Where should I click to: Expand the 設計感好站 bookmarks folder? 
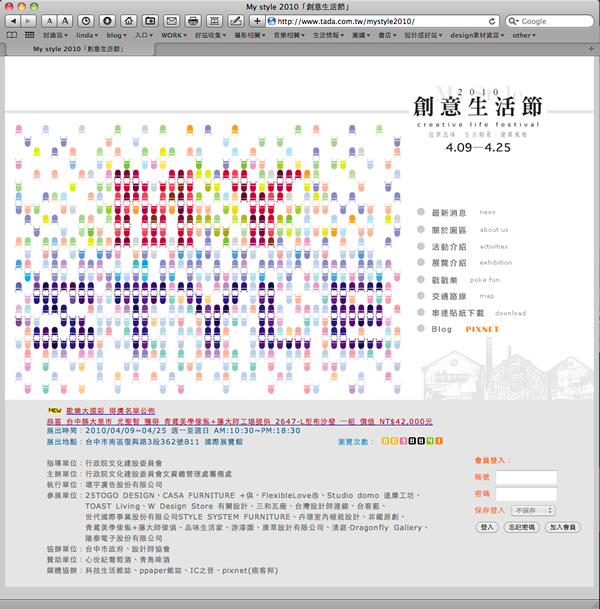423,35
